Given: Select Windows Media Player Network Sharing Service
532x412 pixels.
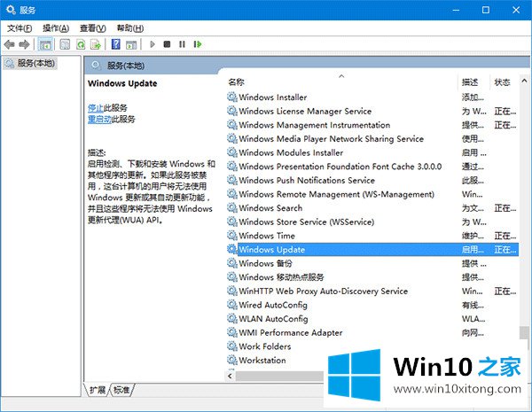Looking at the screenshot, I should (x=372, y=139).
